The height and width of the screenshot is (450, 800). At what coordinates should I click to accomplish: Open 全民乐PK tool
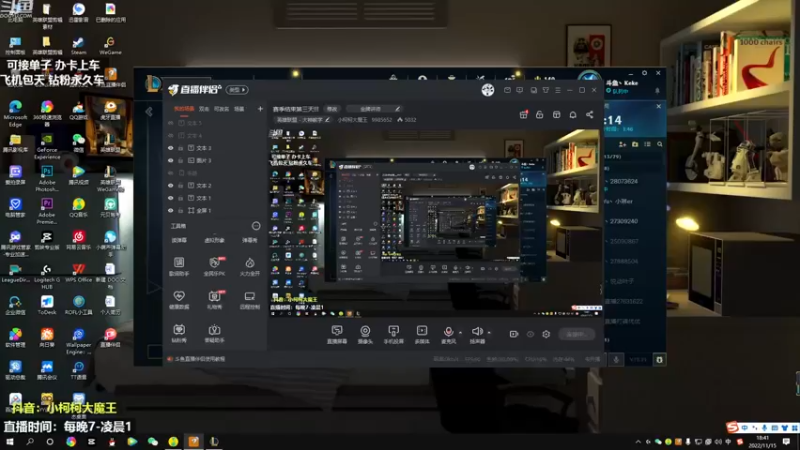(x=214, y=266)
